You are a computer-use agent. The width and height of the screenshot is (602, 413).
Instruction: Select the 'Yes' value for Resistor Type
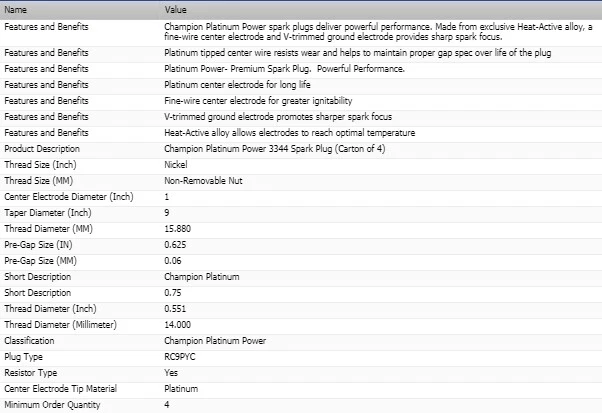pos(171,373)
